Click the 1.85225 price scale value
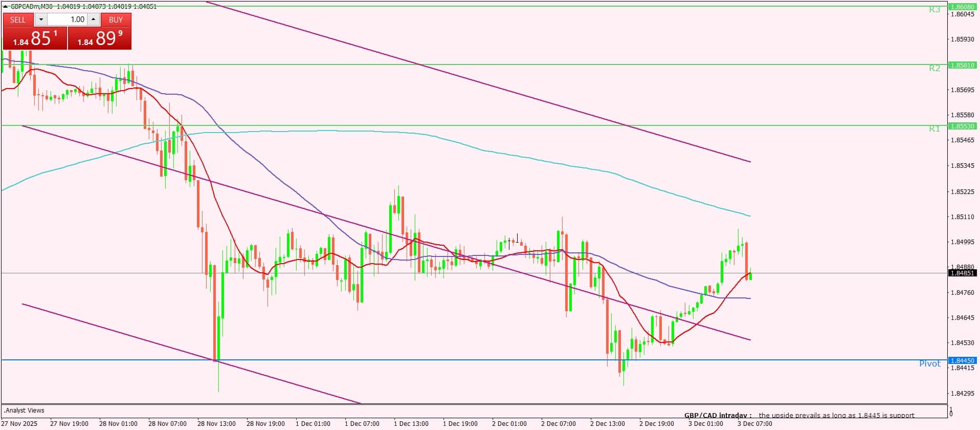This screenshot has width=980, height=430. pyautogui.click(x=962, y=192)
